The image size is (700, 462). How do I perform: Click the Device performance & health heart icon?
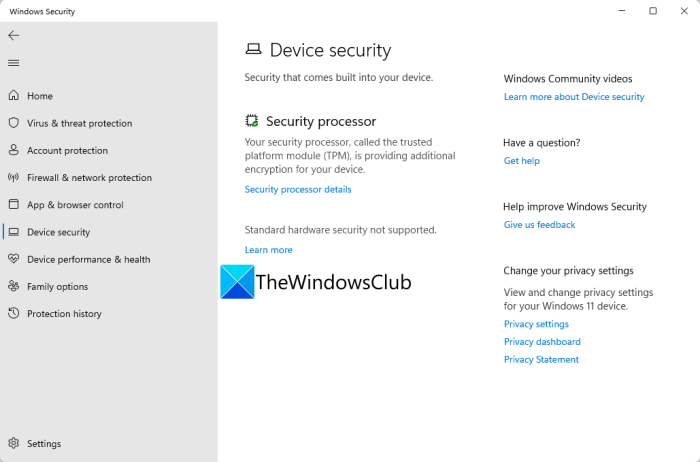[14, 259]
